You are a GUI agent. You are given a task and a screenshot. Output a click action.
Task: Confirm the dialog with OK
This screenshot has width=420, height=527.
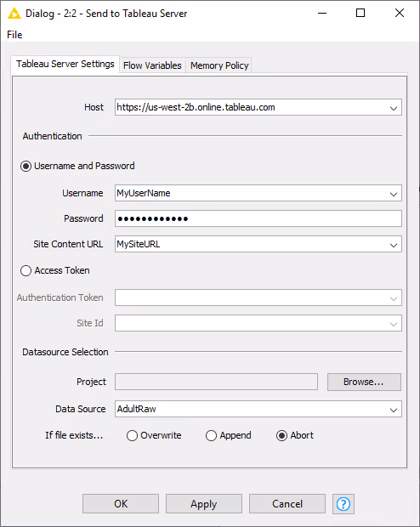pyautogui.click(x=121, y=503)
